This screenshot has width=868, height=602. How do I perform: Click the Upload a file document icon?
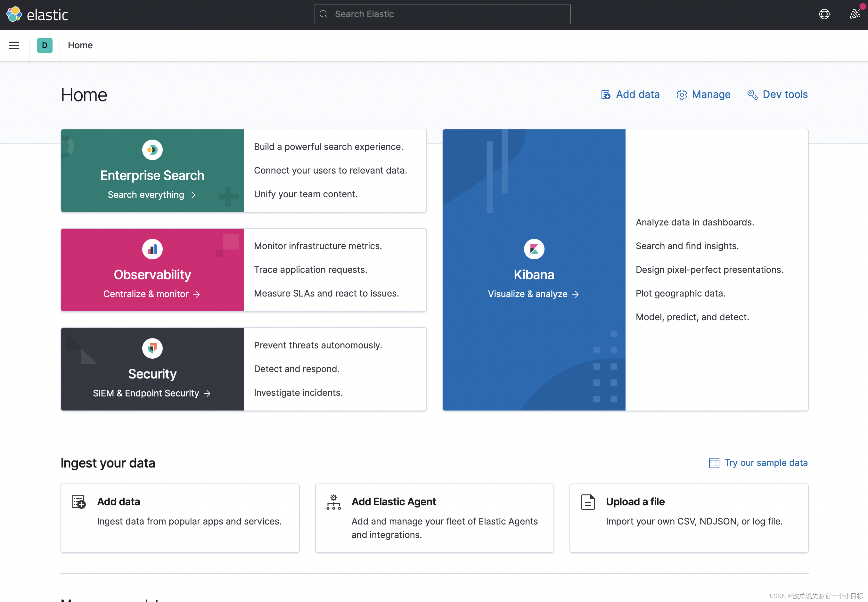click(588, 502)
